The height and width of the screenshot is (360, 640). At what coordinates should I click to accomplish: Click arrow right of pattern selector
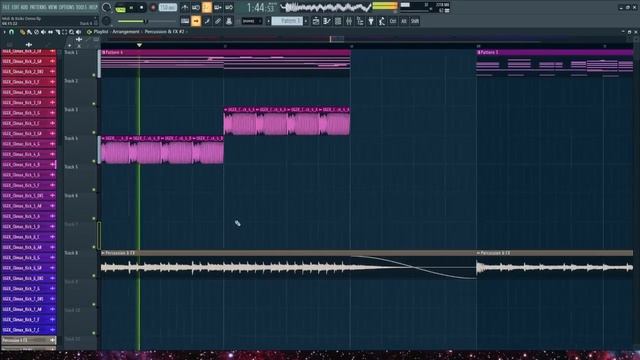pyautogui.click(x=306, y=21)
